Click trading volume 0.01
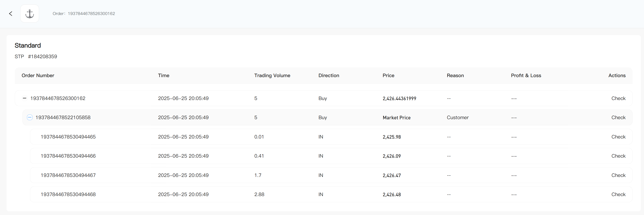Viewport: 644px width, 215px height. point(259,137)
